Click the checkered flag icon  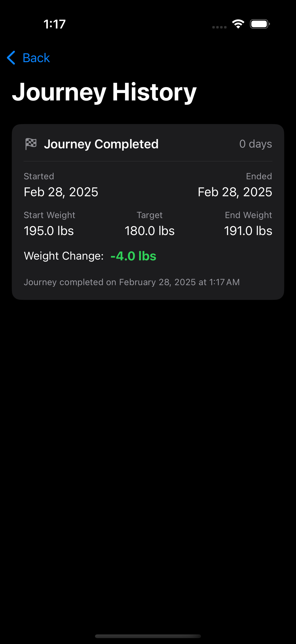click(31, 144)
